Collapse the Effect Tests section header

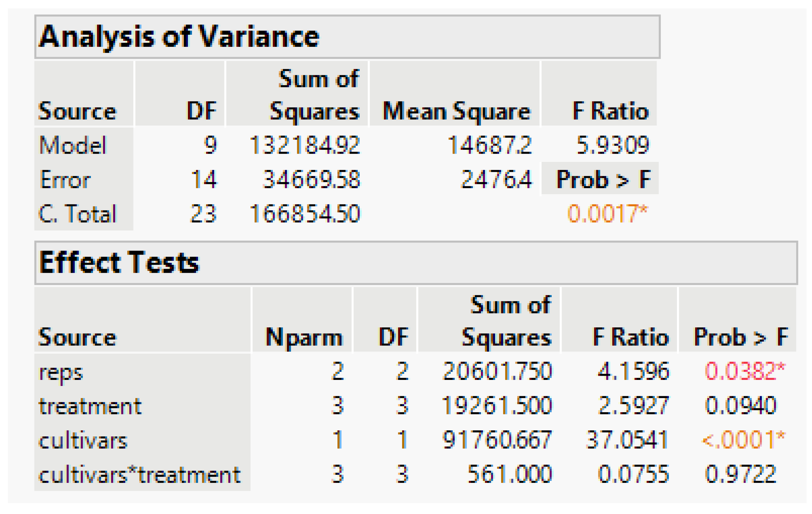[x=119, y=262]
